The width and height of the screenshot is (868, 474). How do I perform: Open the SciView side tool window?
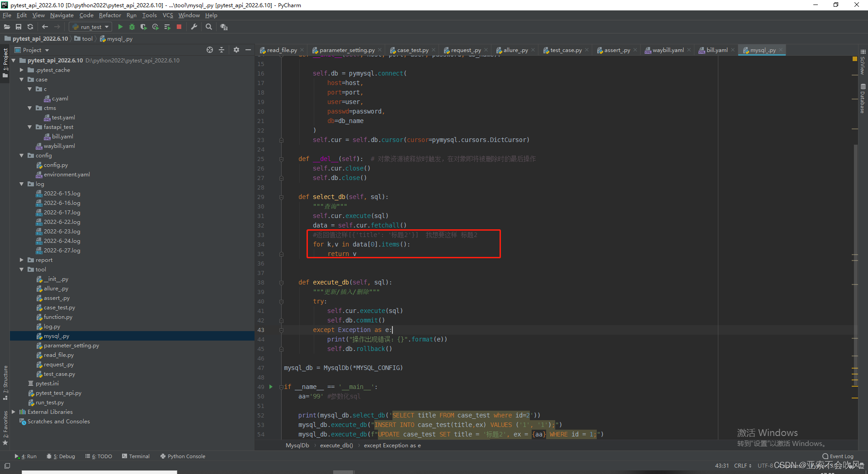[x=863, y=62]
